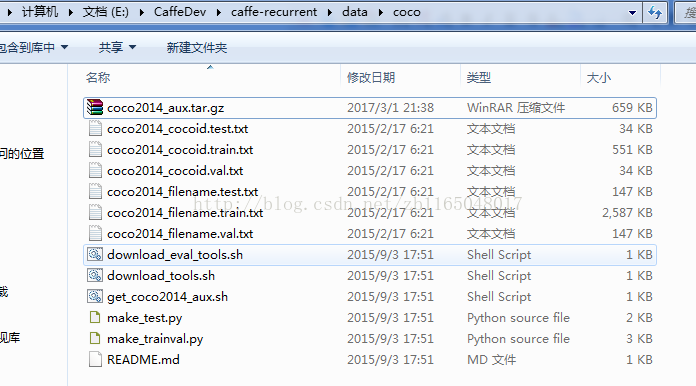Viewport: 696px width, 386px height.
Task: Click the 3 KB size of make_trainval.py
Action: pos(639,339)
